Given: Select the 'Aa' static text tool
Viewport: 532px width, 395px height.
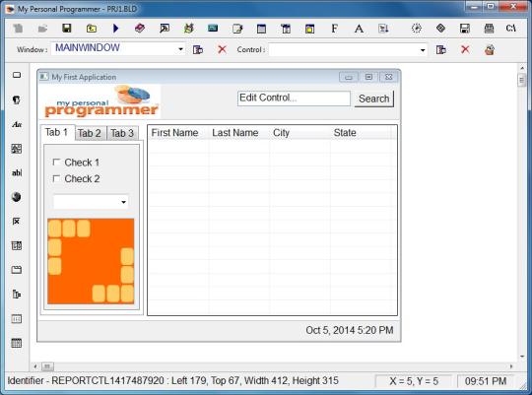Looking at the screenshot, I should [x=17, y=124].
